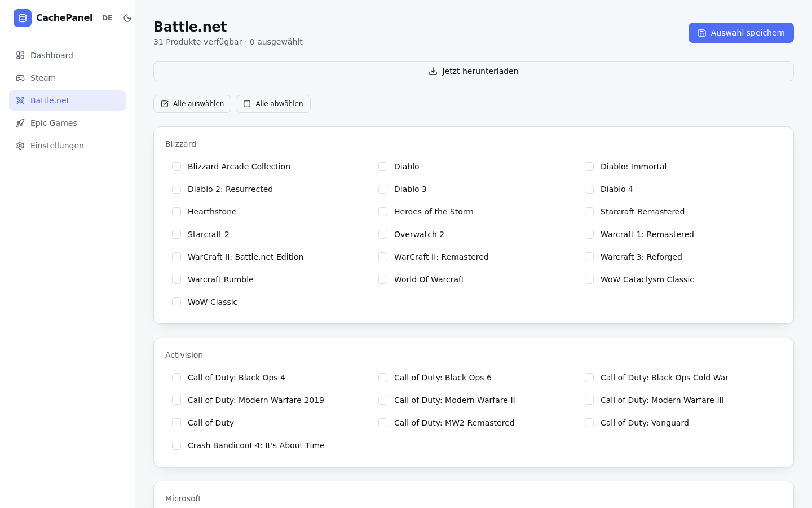Select the Warcraft 3: Reforged checkbox
The height and width of the screenshot is (508, 812).
tap(589, 257)
